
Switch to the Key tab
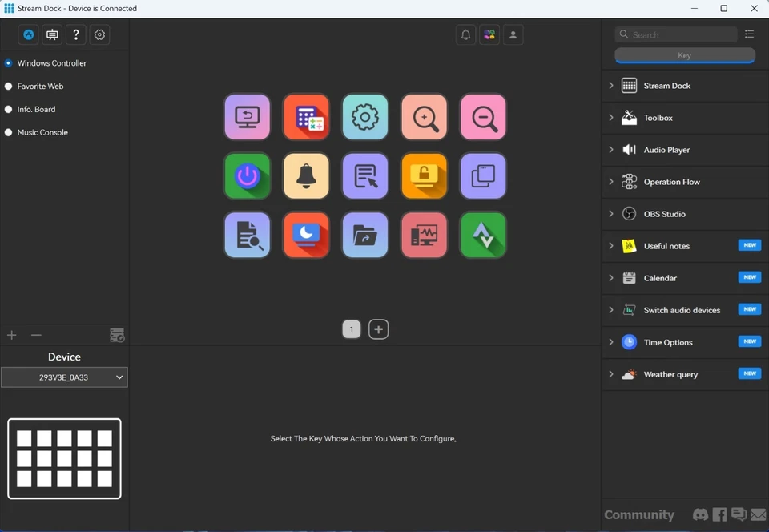684,55
